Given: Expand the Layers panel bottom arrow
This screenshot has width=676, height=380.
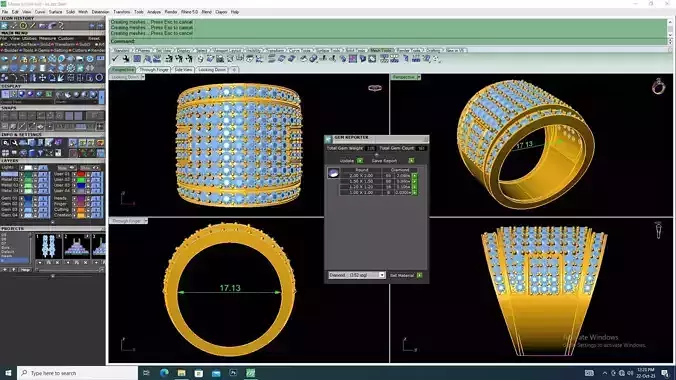Looking at the screenshot, I should 53,223.
